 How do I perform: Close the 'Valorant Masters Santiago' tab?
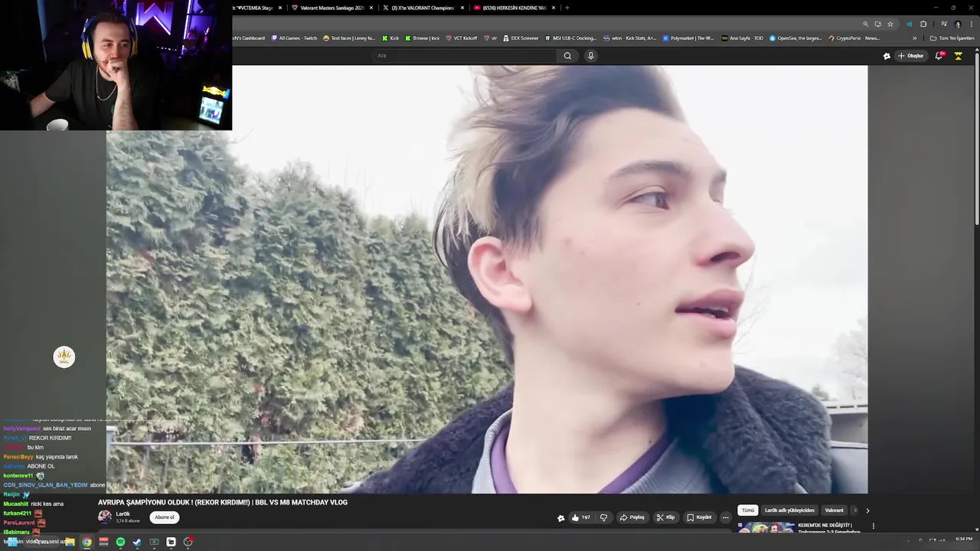[371, 8]
